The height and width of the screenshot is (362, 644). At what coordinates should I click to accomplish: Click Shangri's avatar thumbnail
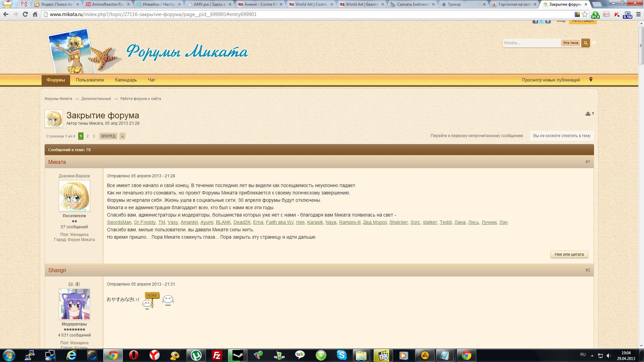point(74,304)
